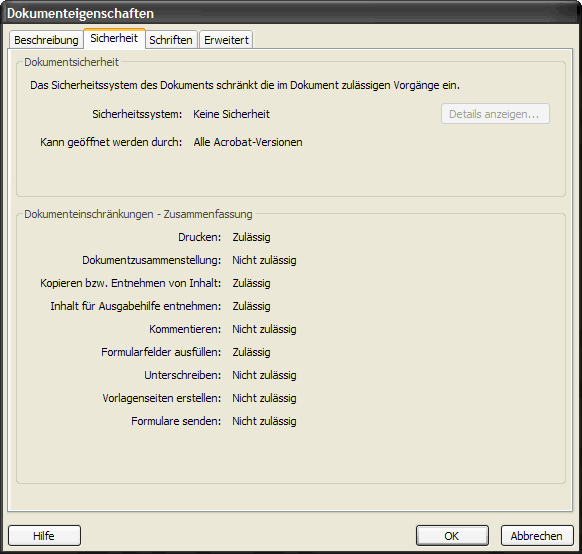
Task: Click the Unterschreiben restriction label
Action: click(x=182, y=375)
